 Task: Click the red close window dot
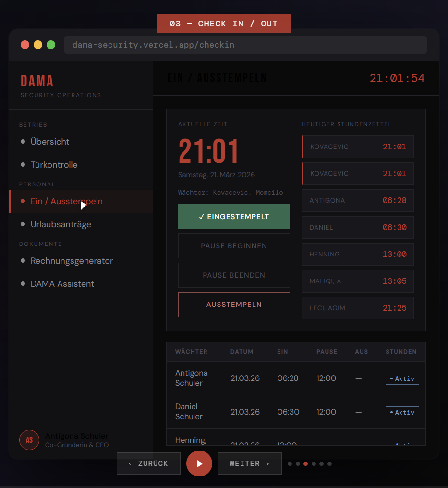coord(25,45)
